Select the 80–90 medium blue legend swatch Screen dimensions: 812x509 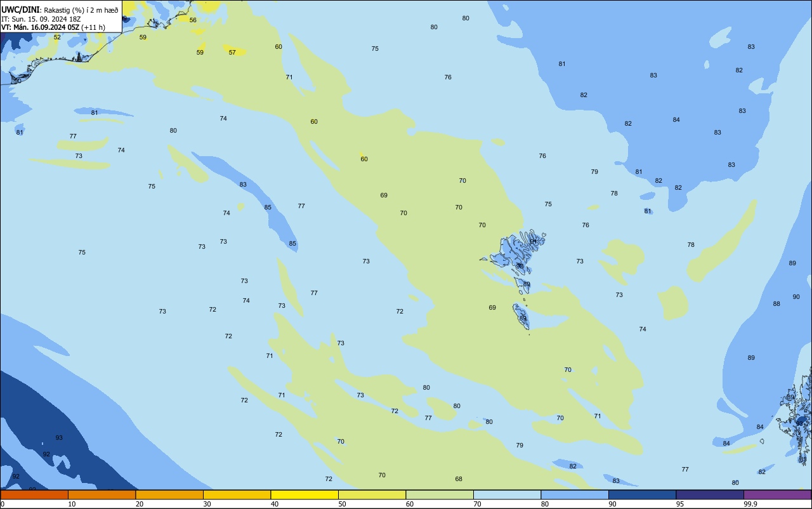[575, 494]
